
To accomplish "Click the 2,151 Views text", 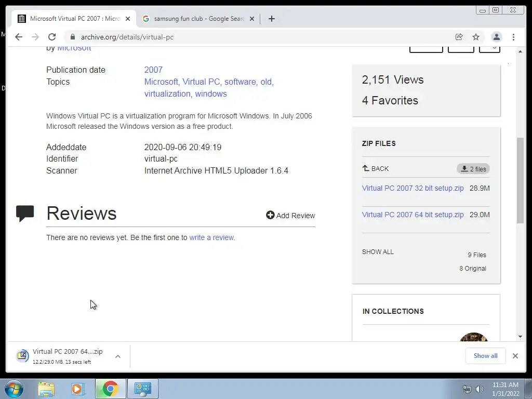I will (393, 79).
